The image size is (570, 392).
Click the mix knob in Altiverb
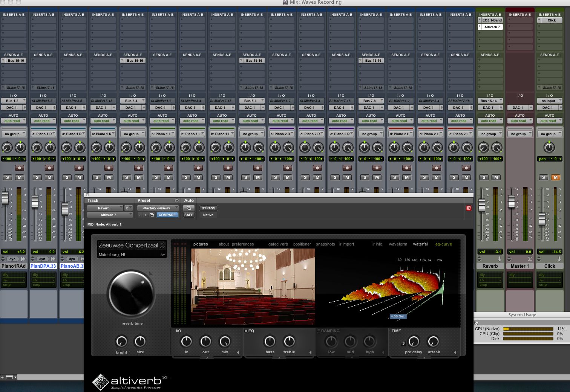tap(225, 341)
